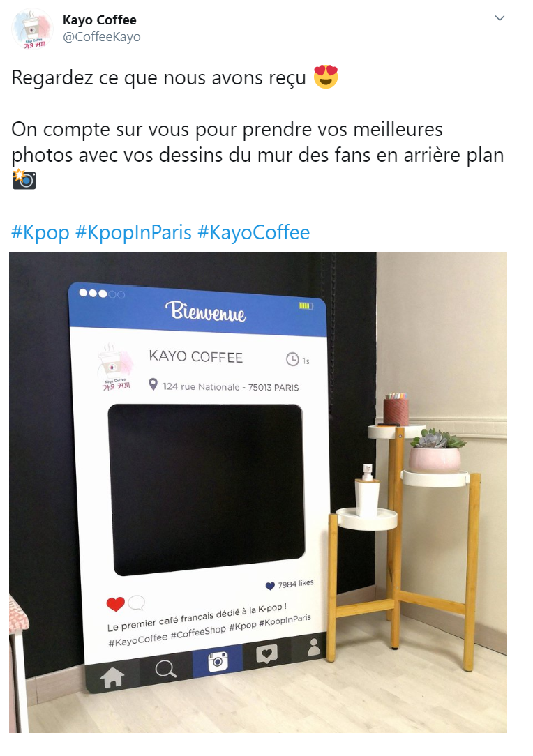Screen dimensions: 533x756
Task: Click the heart-eyes emoji in the tweet
Action: pyautogui.click(x=326, y=77)
